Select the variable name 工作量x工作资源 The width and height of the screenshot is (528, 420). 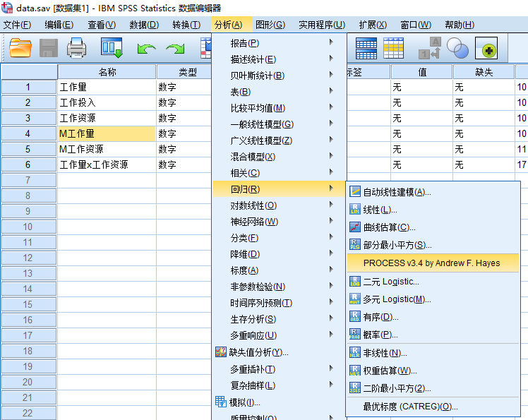pos(107,164)
